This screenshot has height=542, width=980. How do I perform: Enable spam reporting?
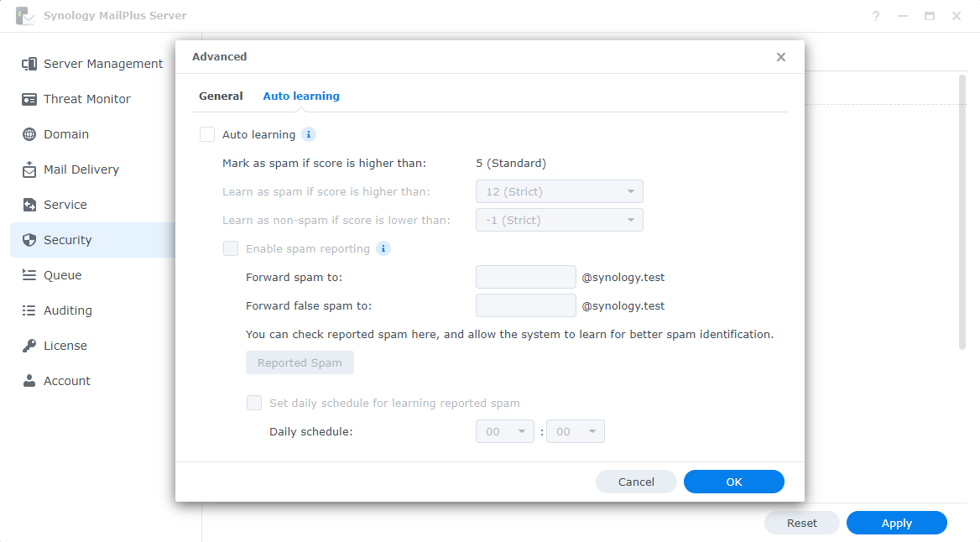pos(231,248)
